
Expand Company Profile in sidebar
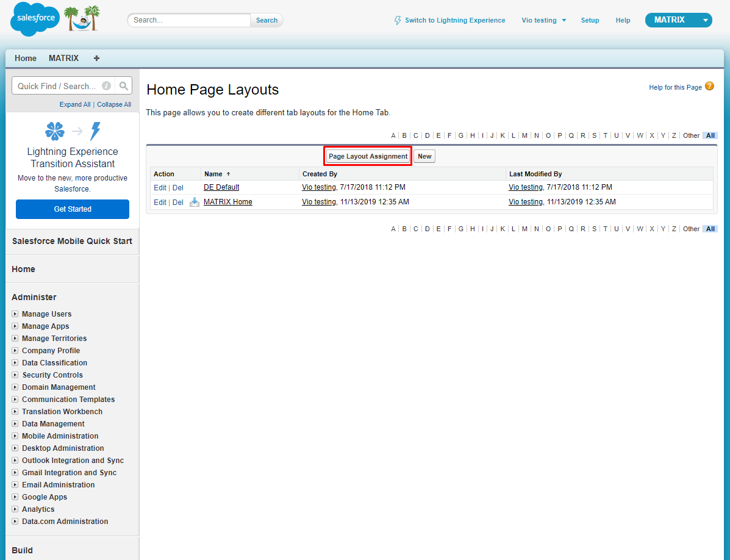tap(15, 351)
